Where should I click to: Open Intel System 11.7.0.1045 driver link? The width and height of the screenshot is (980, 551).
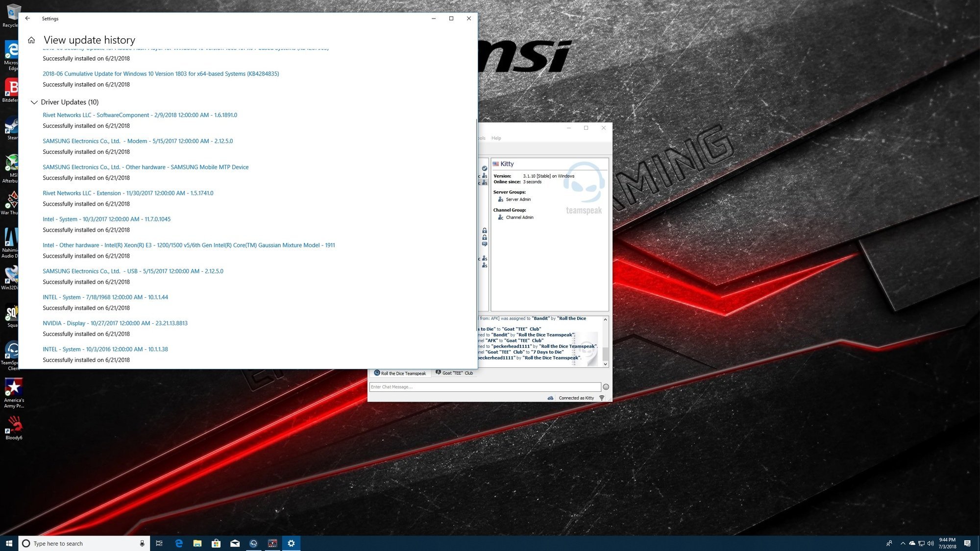[106, 219]
